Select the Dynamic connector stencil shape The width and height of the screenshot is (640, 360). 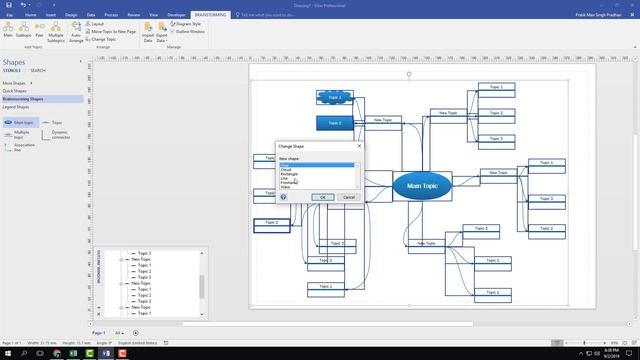pyautogui.click(x=57, y=135)
